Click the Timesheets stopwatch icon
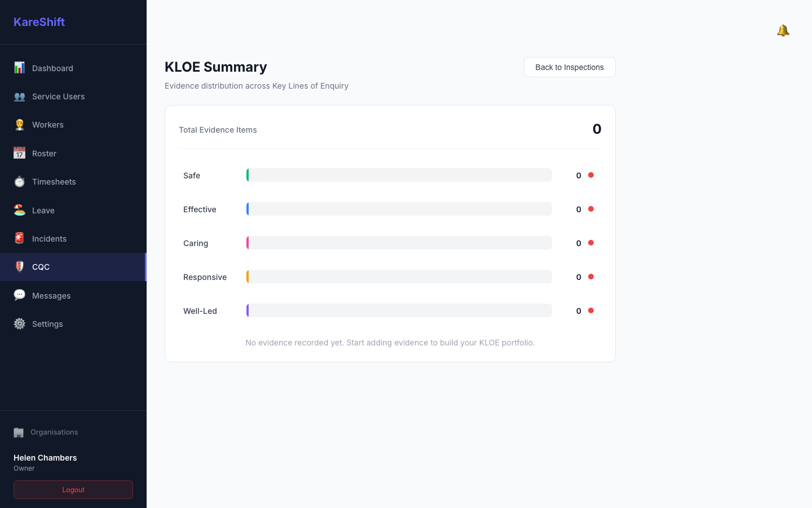Viewport: 812px width, 508px height. [19, 182]
